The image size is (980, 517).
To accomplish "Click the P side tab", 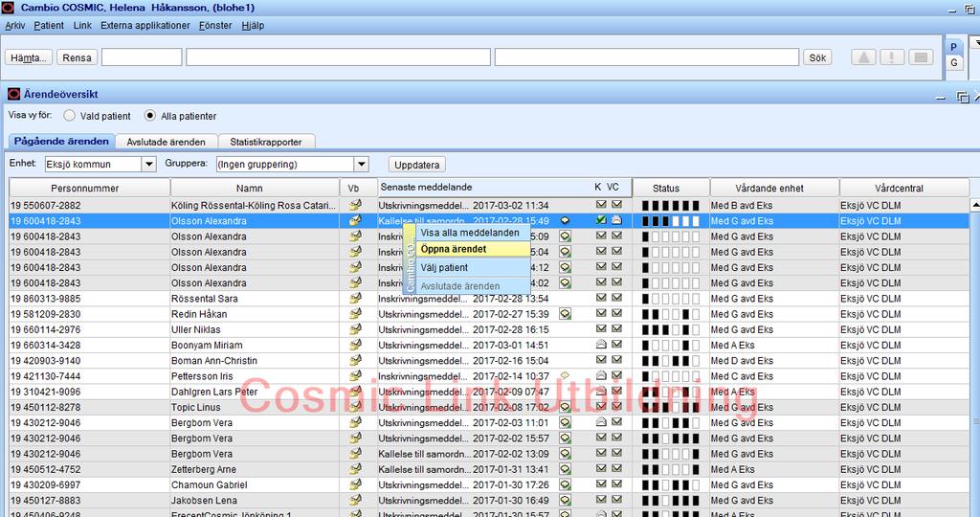I will [x=954, y=47].
